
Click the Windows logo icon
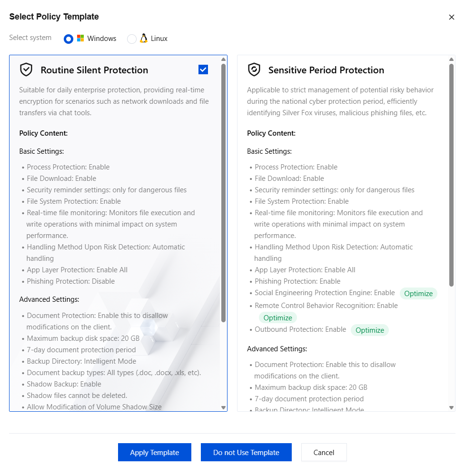point(80,38)
